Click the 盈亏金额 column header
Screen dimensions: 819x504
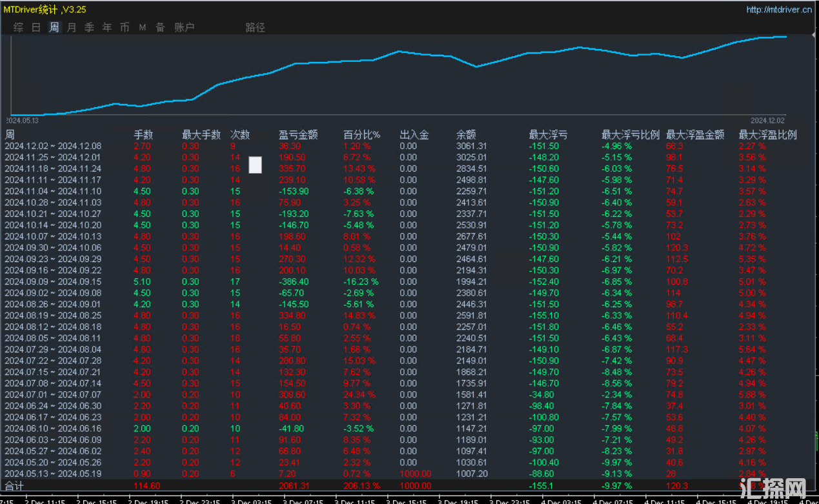point(298,135)
